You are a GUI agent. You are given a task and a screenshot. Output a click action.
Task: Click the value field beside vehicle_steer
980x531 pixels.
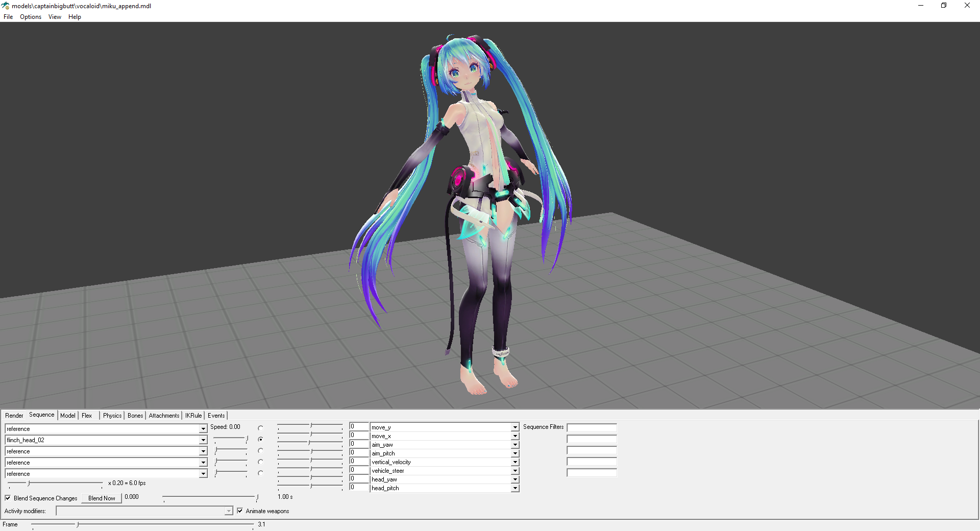359,470
